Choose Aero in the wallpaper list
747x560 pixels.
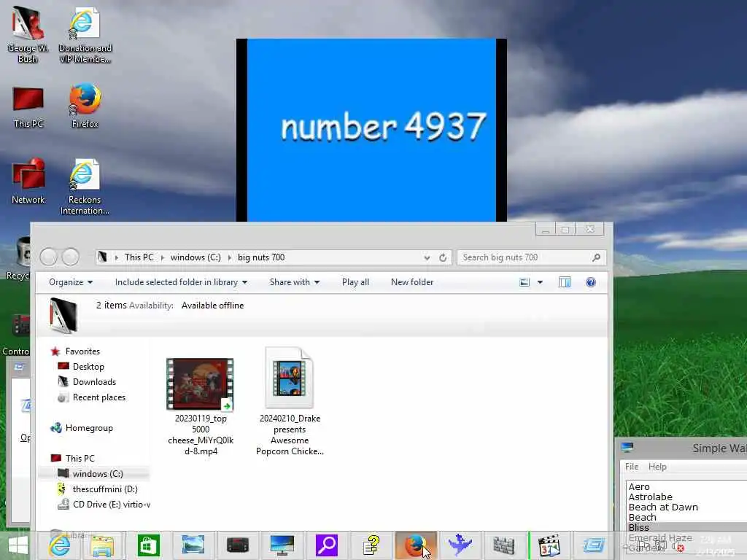pos(639,486)
